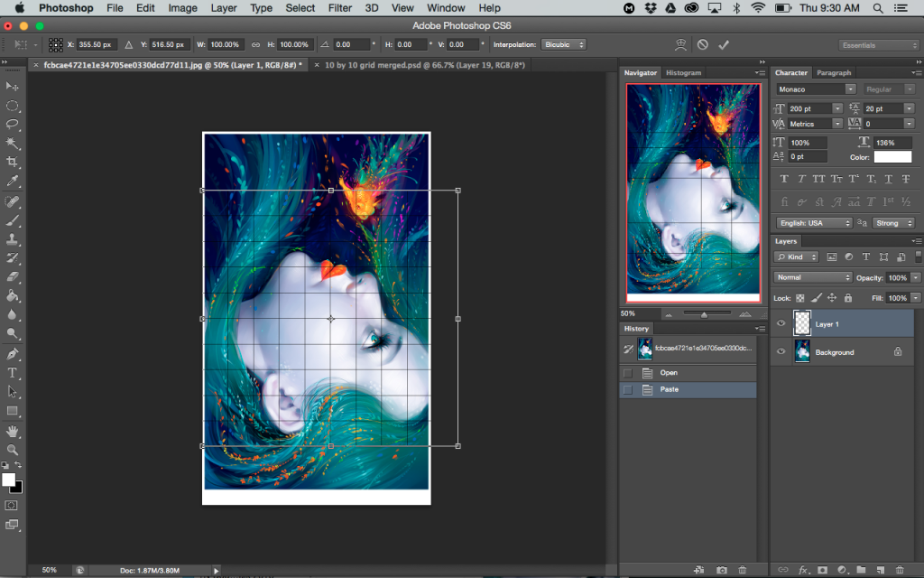
Task: Open the font size 200 pt dropdown
Action: tap(837, 108)
